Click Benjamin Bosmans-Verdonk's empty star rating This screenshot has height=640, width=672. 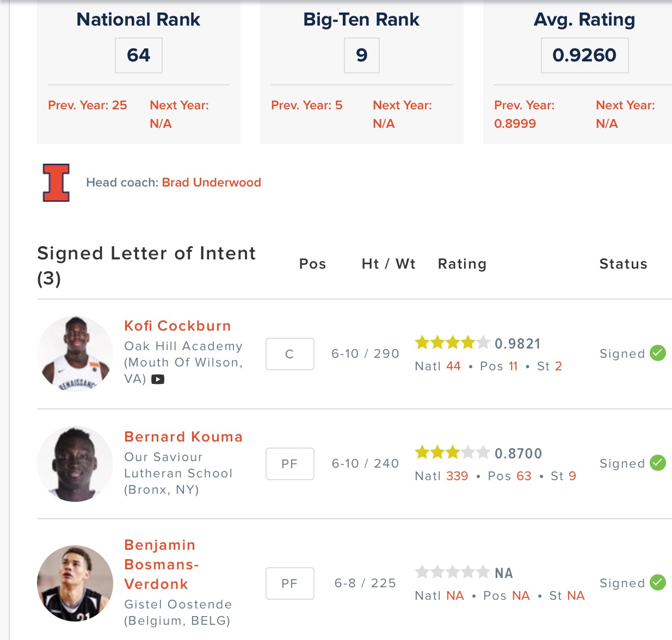[x=452, y=572]
